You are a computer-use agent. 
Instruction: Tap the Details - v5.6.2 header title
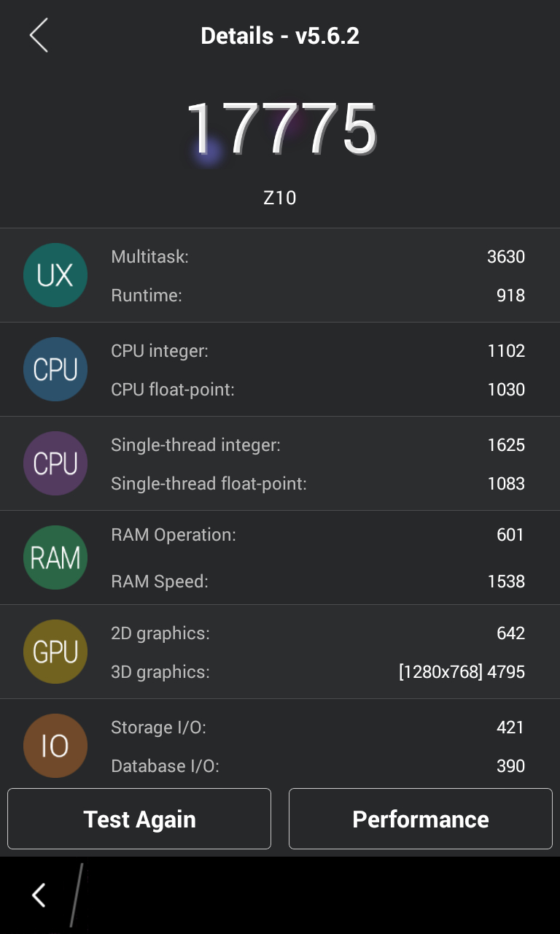pyautogui.click(x=280, y=36)
